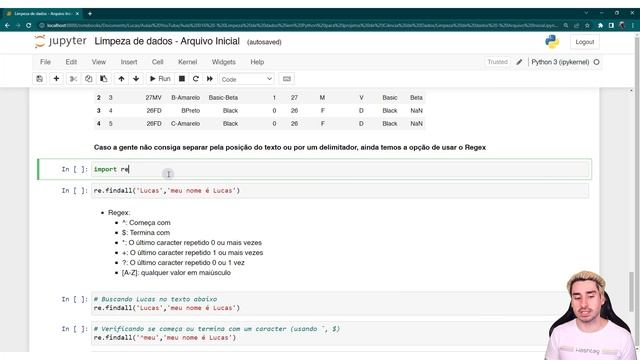Click the Logout button

(584, 42)
